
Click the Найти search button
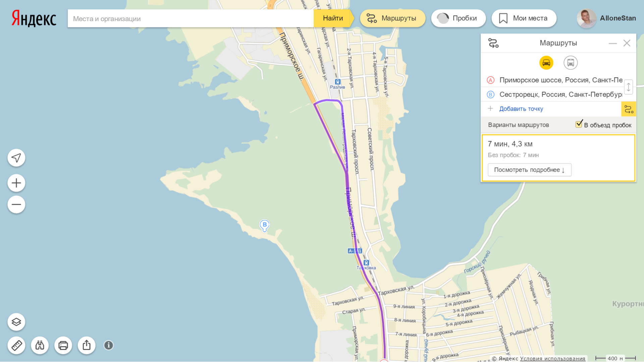click(x=333, y=18)
